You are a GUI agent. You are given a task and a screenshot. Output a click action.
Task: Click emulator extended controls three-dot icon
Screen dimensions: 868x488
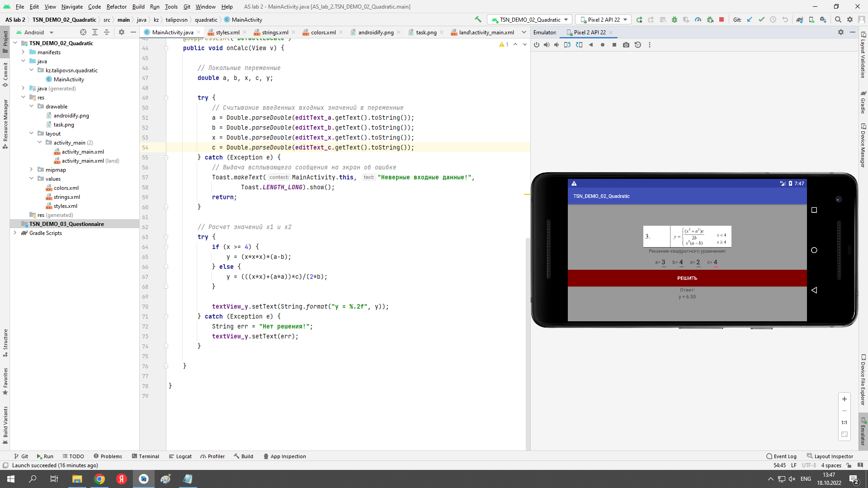650,45
